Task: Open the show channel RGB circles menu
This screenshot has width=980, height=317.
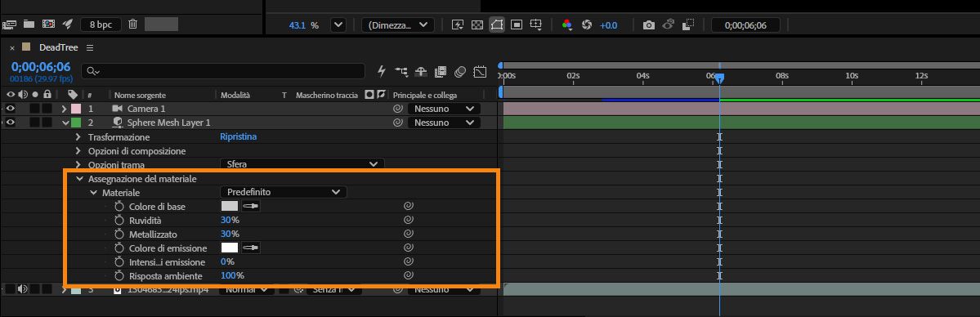Action: 567,25
